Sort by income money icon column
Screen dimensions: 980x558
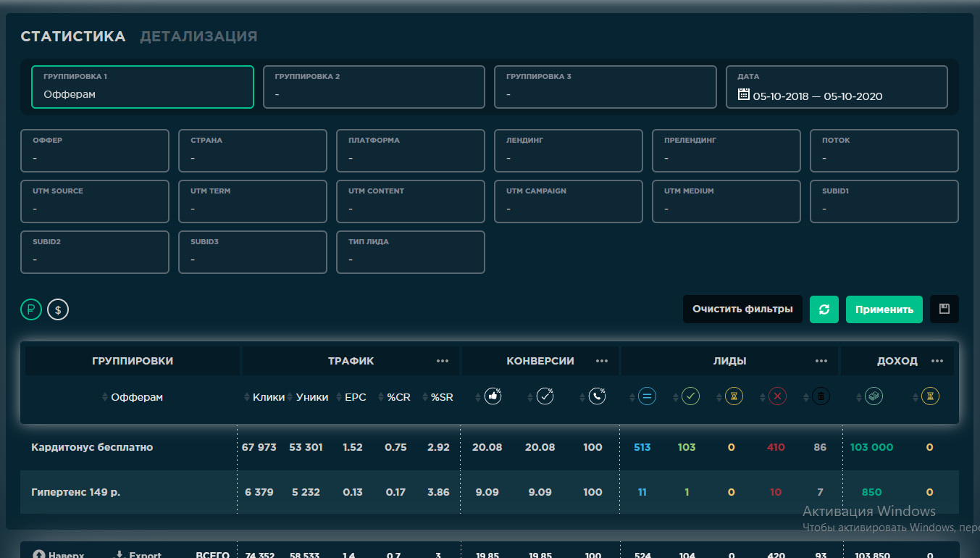[874, 396]
